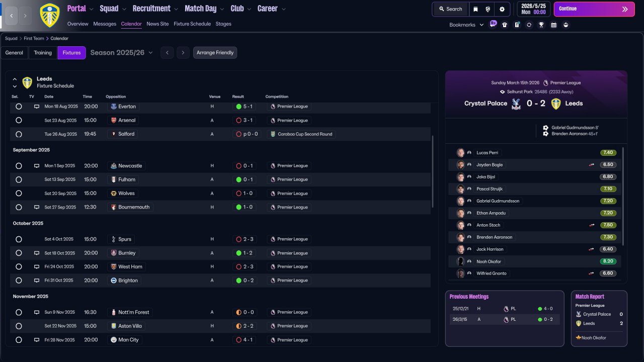
Task: Expand the Career menu dropdown
Action: [284, 9]
